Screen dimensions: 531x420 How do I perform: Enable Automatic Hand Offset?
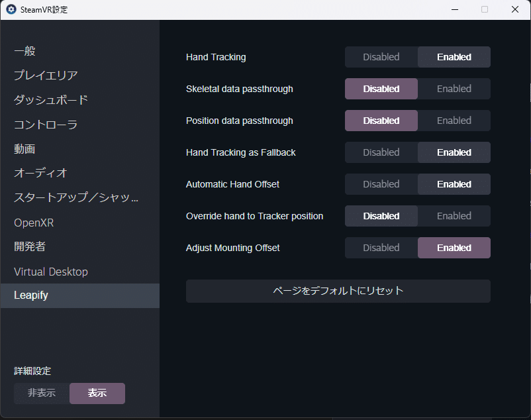[x=454, y=184]
